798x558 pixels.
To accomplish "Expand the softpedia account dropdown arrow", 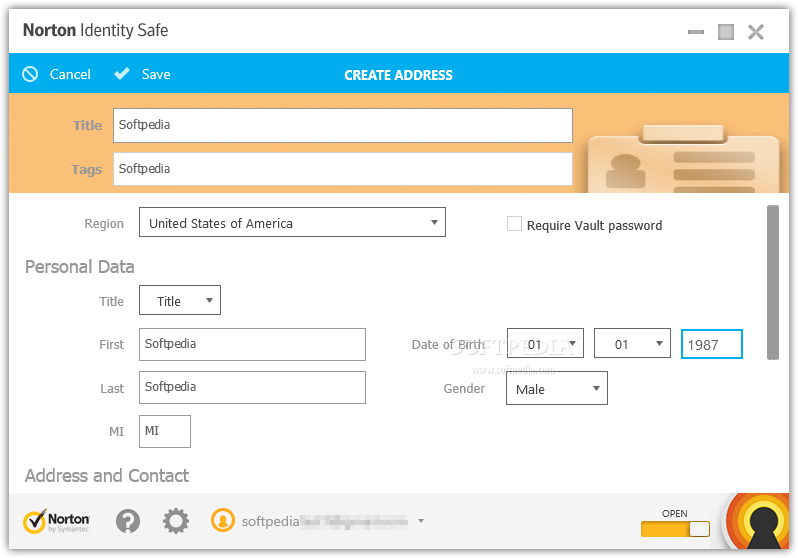I will coord(421,521).
